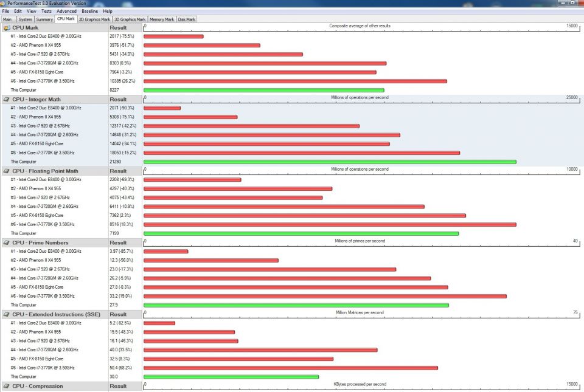Open the Baseline menu

point(89,11)
